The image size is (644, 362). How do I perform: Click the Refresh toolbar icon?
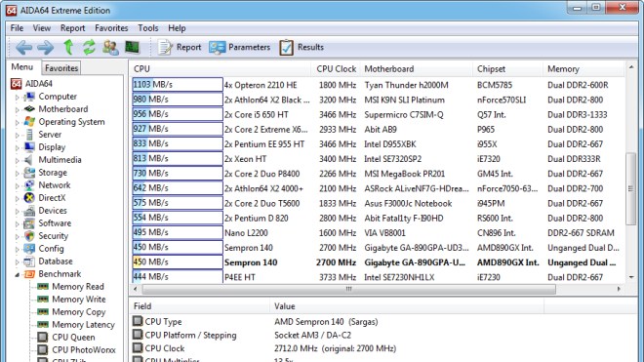tap(89, 47)
